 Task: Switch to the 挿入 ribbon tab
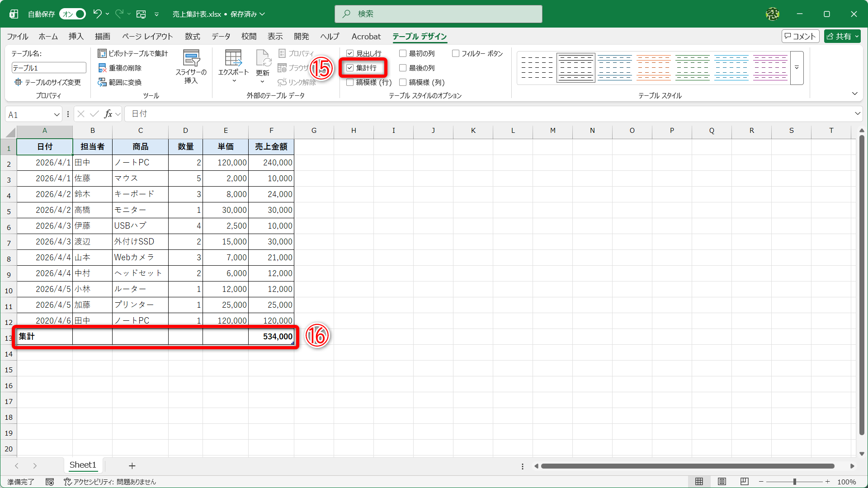click(x=76, y=37)
